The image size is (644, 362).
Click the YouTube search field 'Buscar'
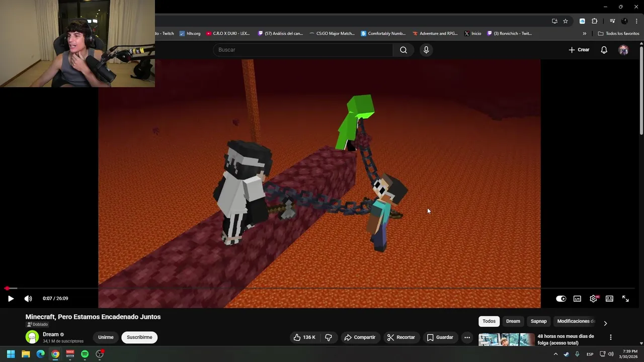click(x=303, y=50)
